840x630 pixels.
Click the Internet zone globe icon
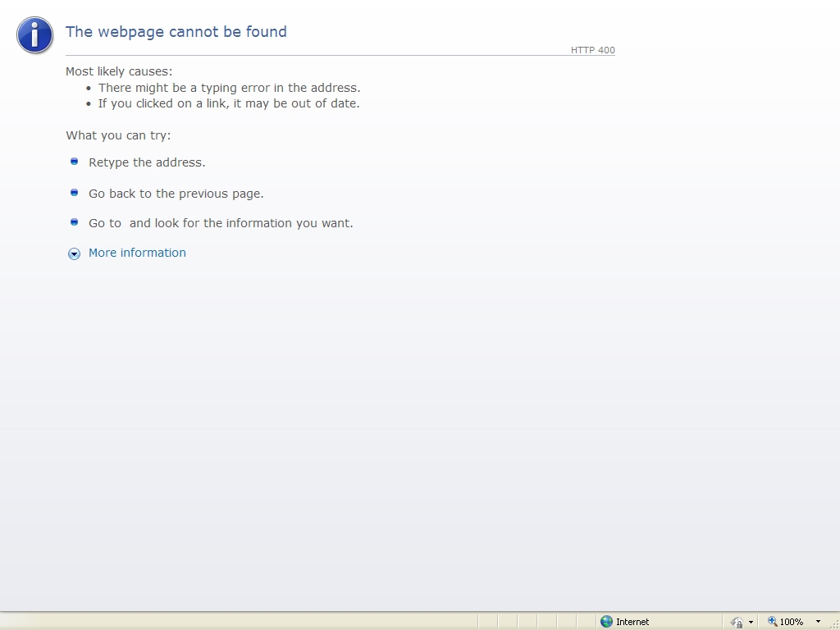pyautogui.click(x=606, y=622)
